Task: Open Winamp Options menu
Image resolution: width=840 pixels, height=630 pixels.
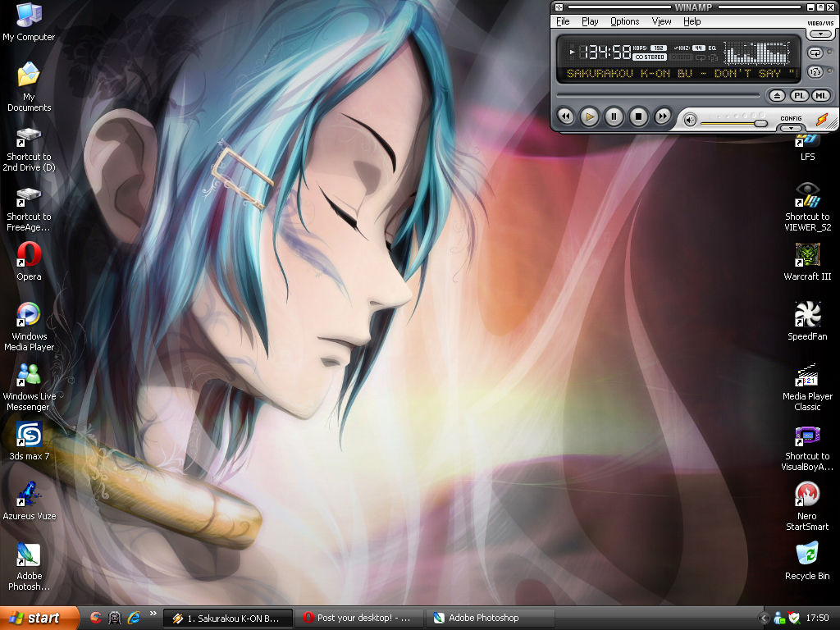Action: [x=624, y=21]
